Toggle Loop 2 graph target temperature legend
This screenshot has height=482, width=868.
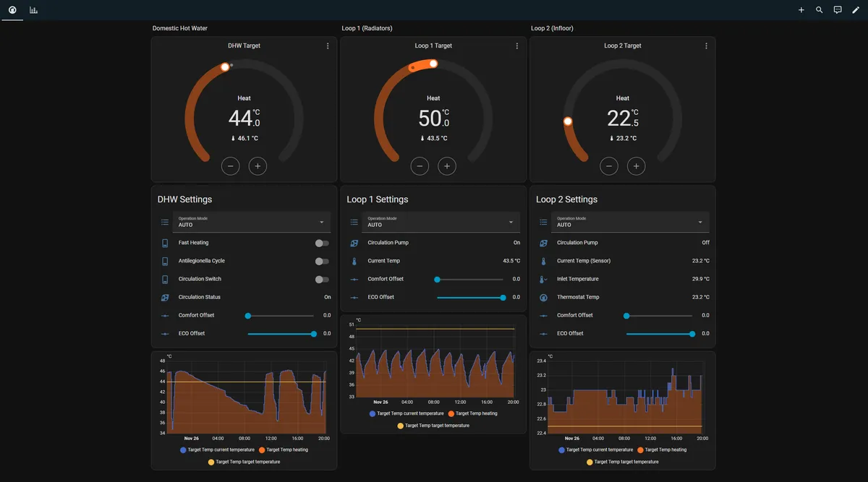click(623, 462)
